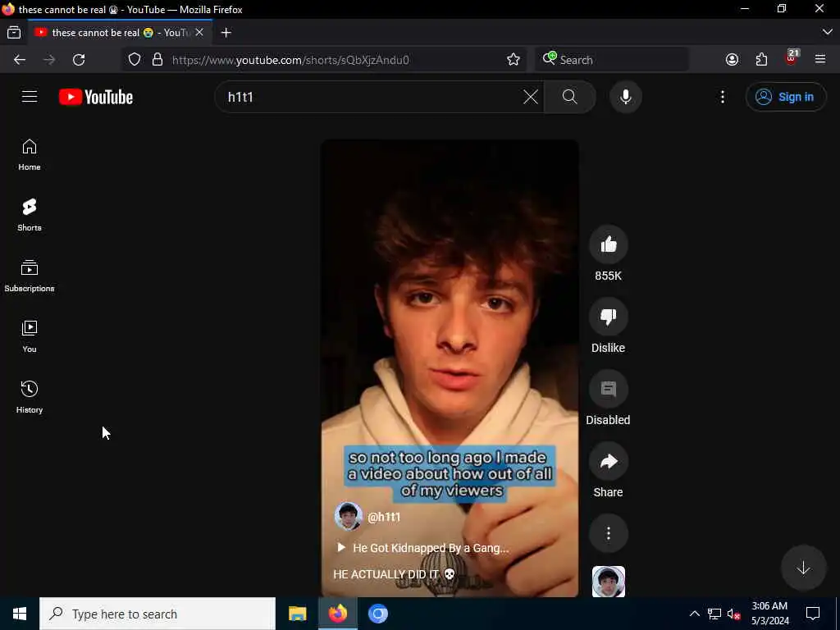List all tabs dropdown arrow
The width and height of the screenshot is (840, 630).
[827, 32]
